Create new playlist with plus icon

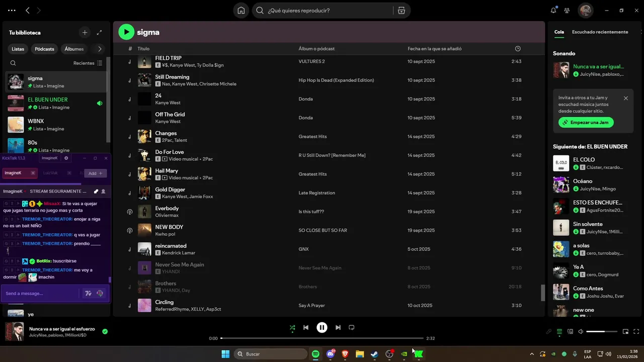tap(85, 33)
